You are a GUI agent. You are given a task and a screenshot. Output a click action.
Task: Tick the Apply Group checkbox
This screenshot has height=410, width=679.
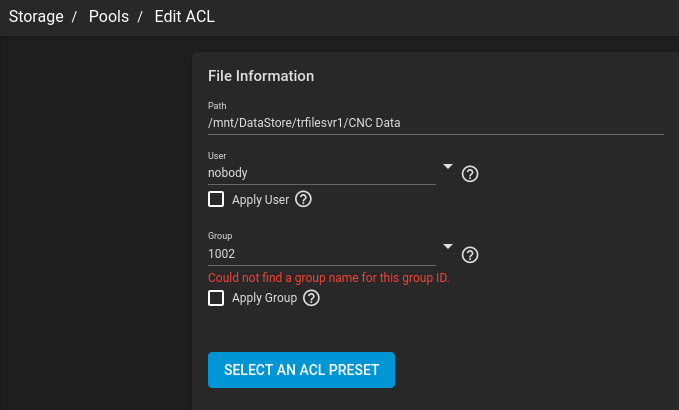(216, 298)
